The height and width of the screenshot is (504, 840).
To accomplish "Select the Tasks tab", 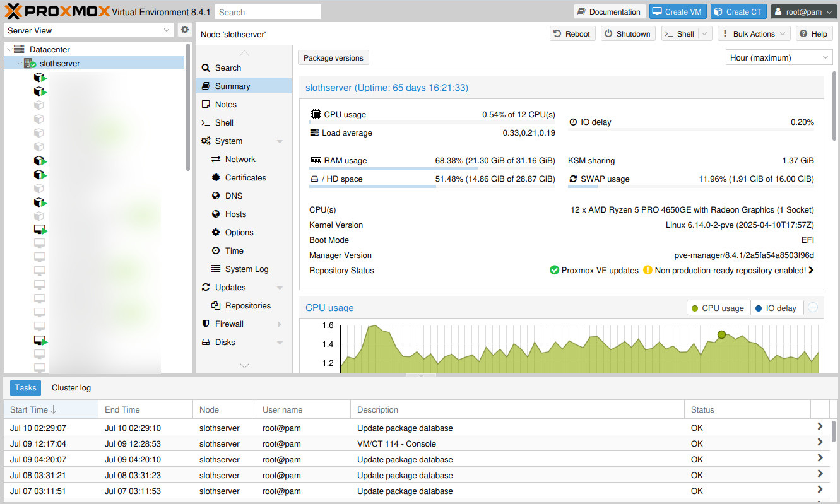I will tap(25, 388).
